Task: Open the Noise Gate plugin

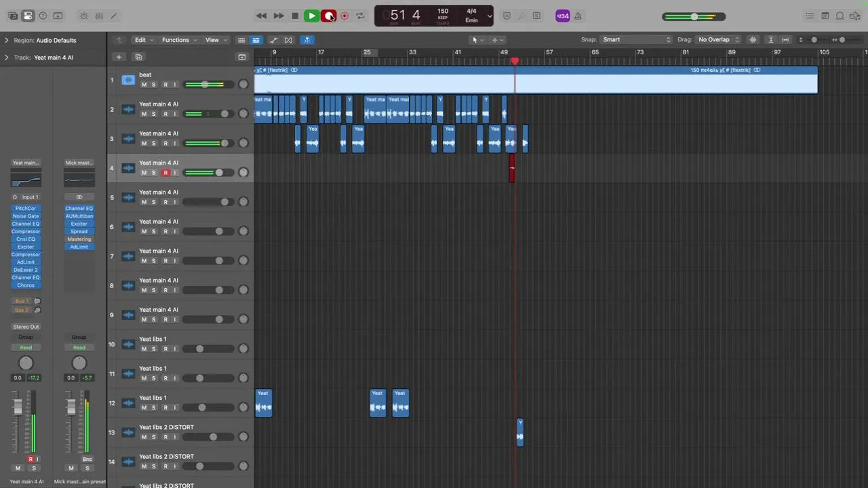Action: pos(26,216)
